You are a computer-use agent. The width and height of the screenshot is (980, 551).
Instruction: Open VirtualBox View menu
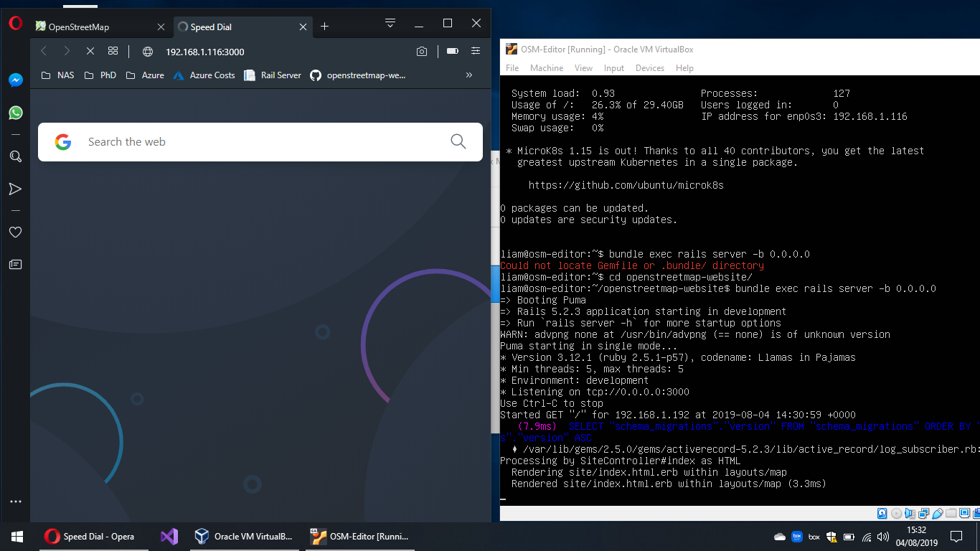(583, 68)
